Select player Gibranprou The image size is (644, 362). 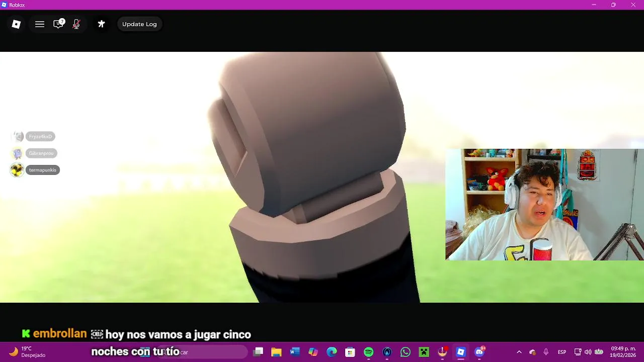[x=41, y=153]
